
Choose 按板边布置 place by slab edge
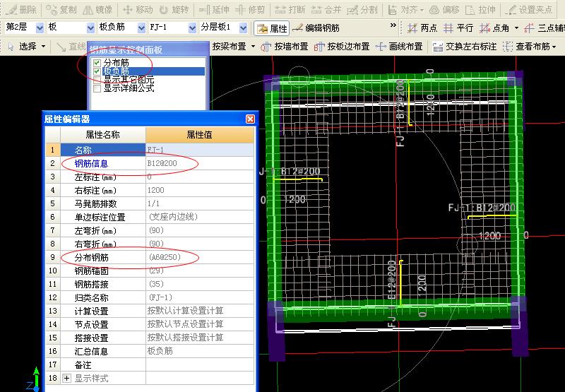click(x=342, y=47)
